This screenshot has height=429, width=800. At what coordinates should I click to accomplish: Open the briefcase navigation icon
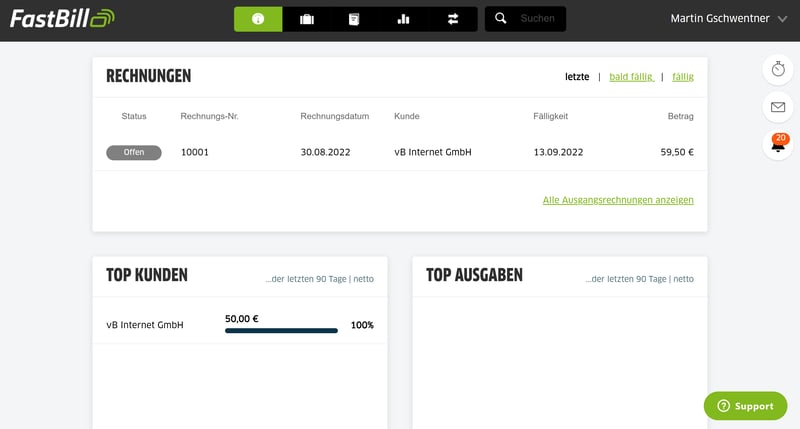[307, 19]
